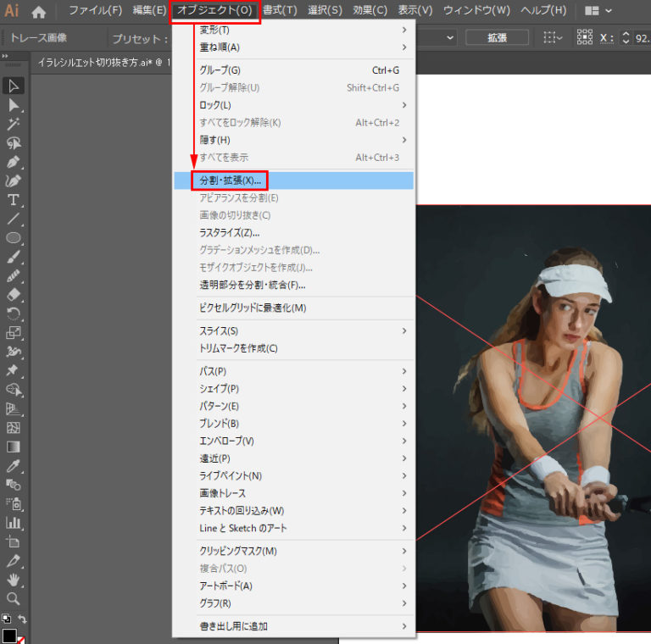The height and width of the screenshot is (644, 651).
Task: Choose 分割・拡張(X)... from the menu
Action: pos(231,180)
